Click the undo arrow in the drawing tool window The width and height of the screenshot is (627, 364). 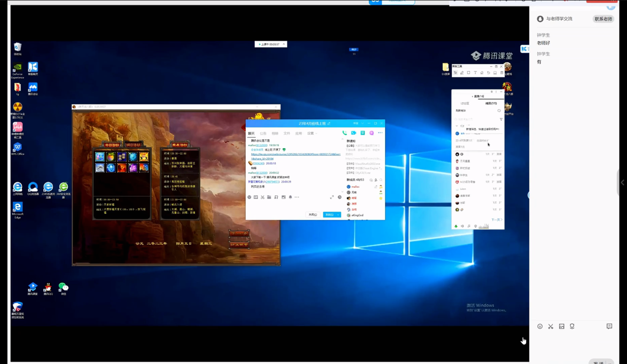tap(489, 72)
